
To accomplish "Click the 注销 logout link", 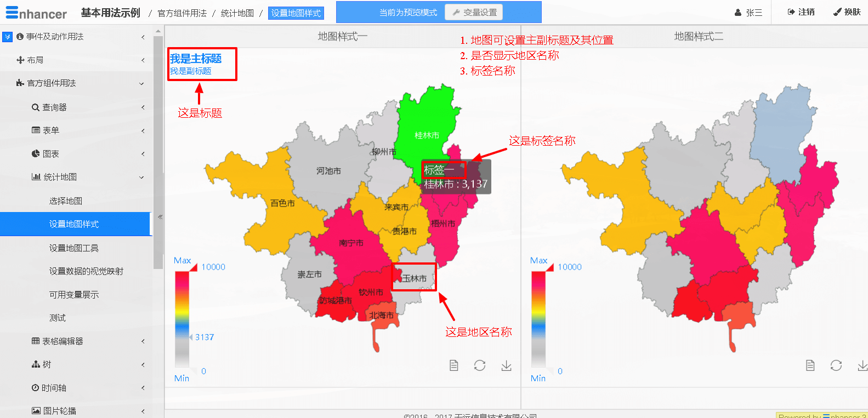I will point(801,12).
